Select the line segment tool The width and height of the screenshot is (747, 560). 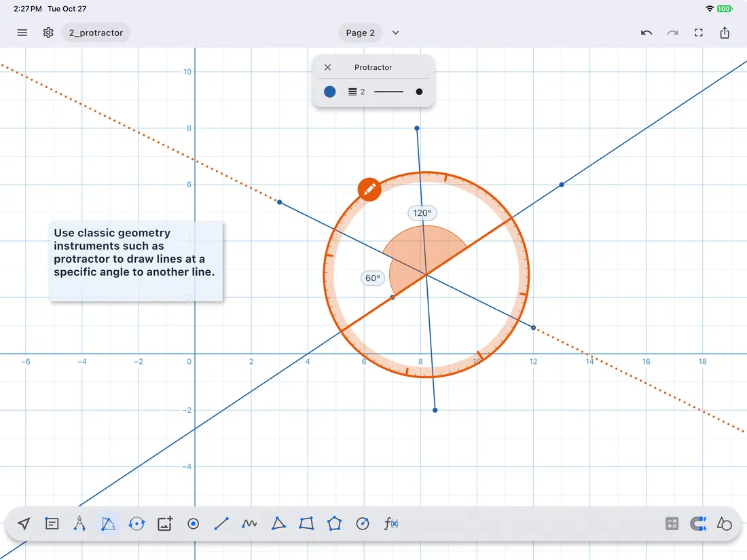[x=221, y=524]
